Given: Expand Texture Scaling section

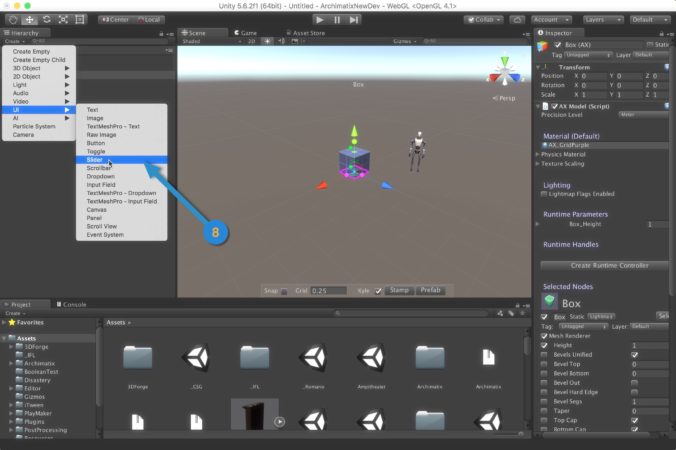Looking at the screenshot, I should pyautogui.click(x=538, y=164).
